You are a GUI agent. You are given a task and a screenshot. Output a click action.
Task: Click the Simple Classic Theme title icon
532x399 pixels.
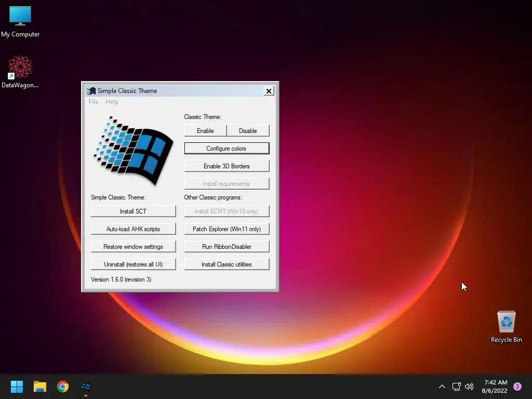(91, 91)
